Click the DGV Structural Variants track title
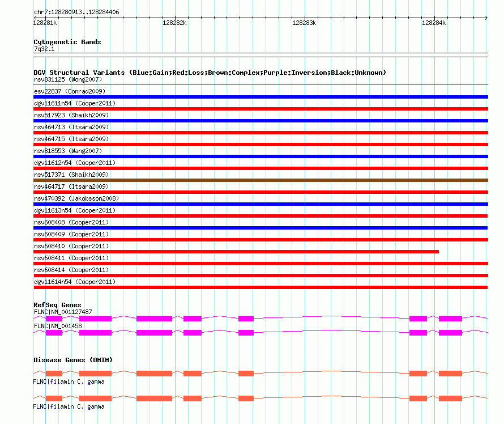Viewport: 504px width, 424px height. [x=210, y=73]
